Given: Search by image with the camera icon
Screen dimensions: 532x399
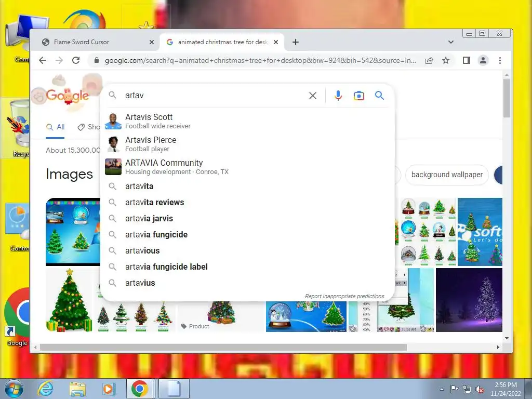Looking at the screenshot, I should [x=359, y=96].
